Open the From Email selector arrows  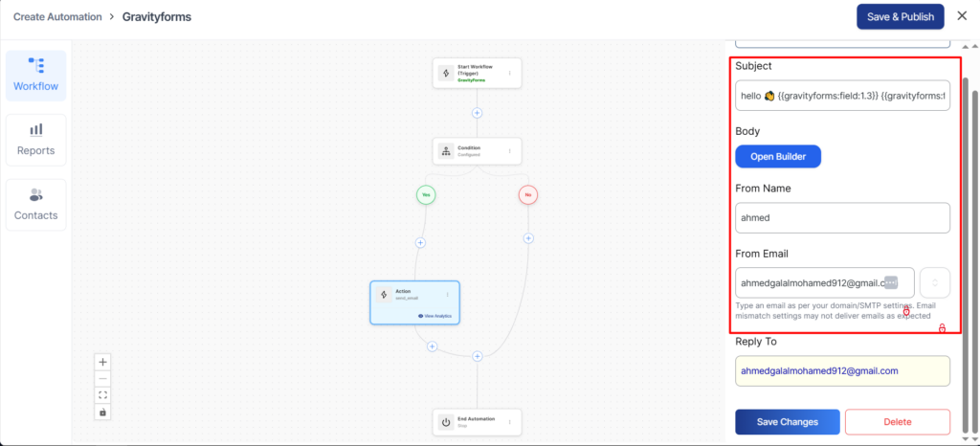(934, 282)
